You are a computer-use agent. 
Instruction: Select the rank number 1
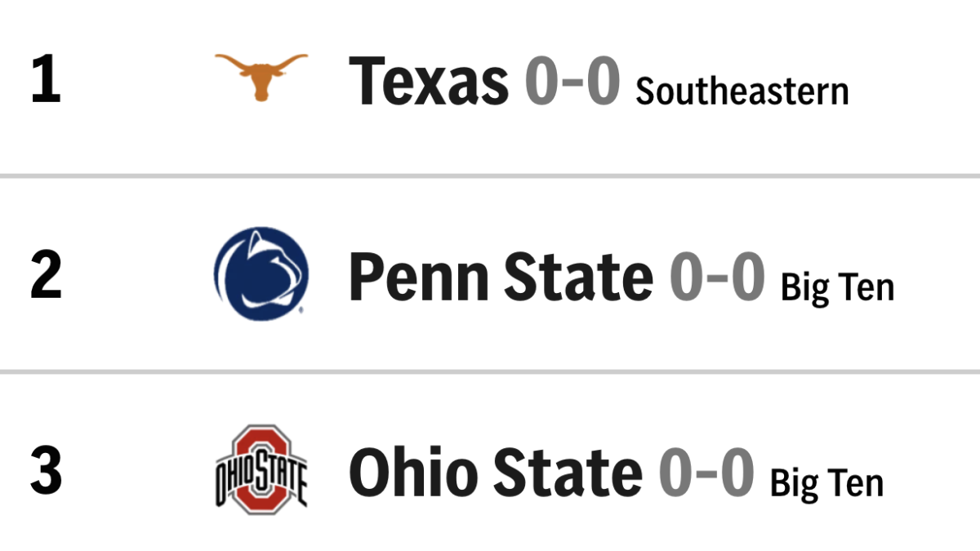46,80
